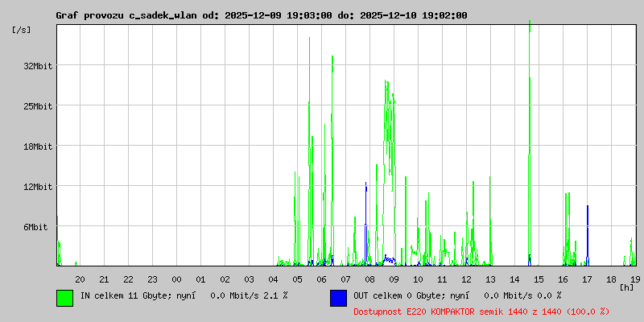Click the blue OUT spike near hour 17
644x322 pixels.
(x=588, y=235)
